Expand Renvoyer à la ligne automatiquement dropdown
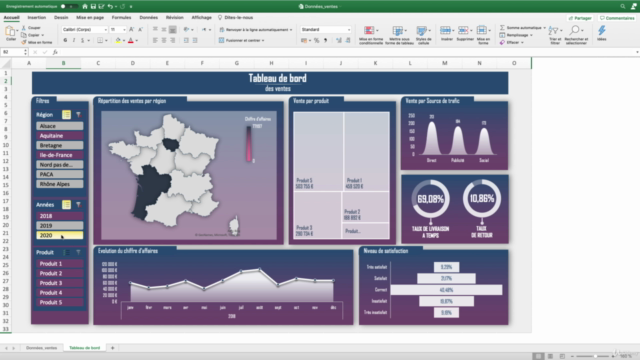Viewport: 640px width, 360px height. pyautogui.click(x=291, y=30)
